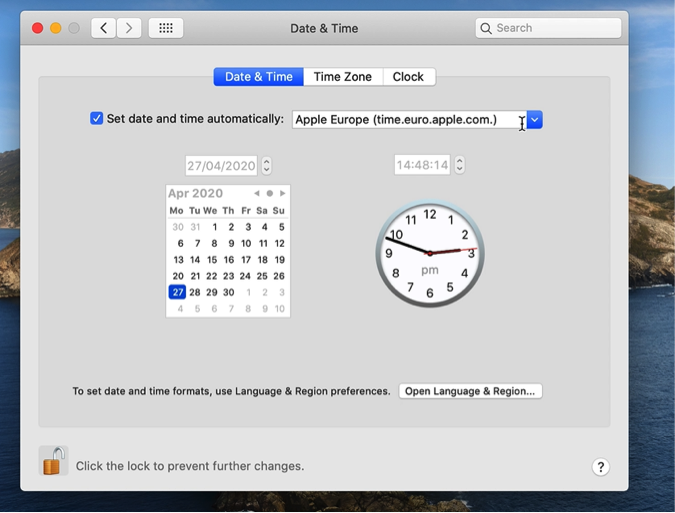The height and width of the screenshot is (513, 675).
Task: Show previous month in calendar
Action: [257, 193]
